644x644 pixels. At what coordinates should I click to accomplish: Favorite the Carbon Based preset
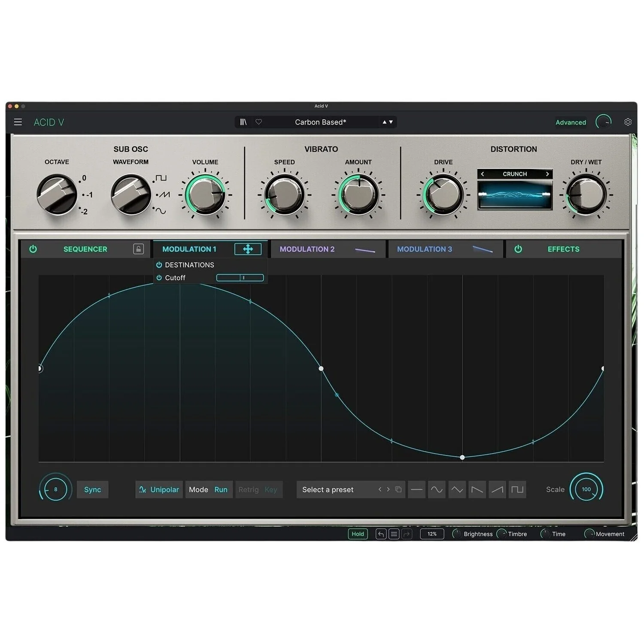258,122
